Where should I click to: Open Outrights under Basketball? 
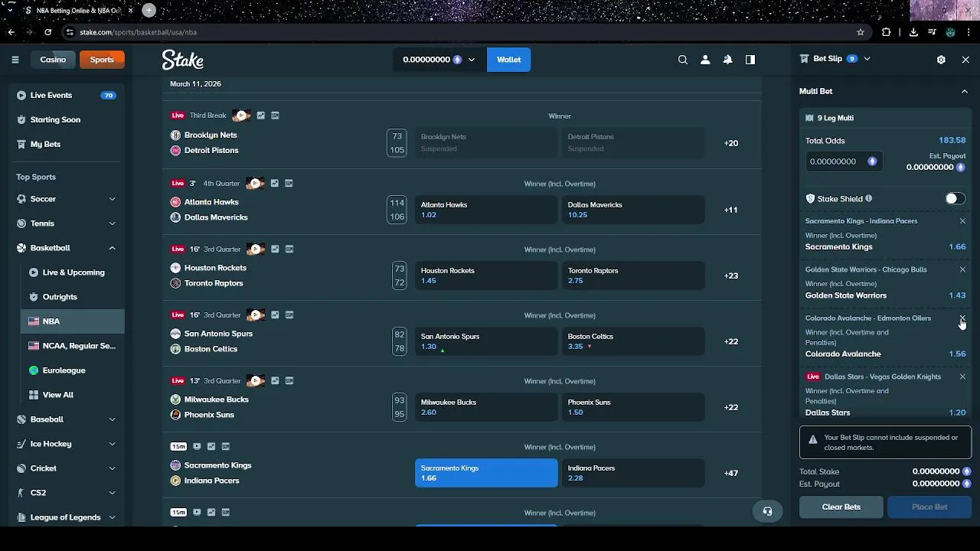coord(73,297)
